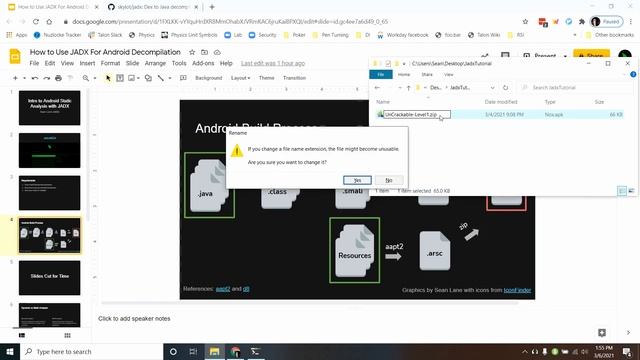Screen dimensions: 640x360
Task: Open the taskbar notification center icon
Action: click(627, 351)
